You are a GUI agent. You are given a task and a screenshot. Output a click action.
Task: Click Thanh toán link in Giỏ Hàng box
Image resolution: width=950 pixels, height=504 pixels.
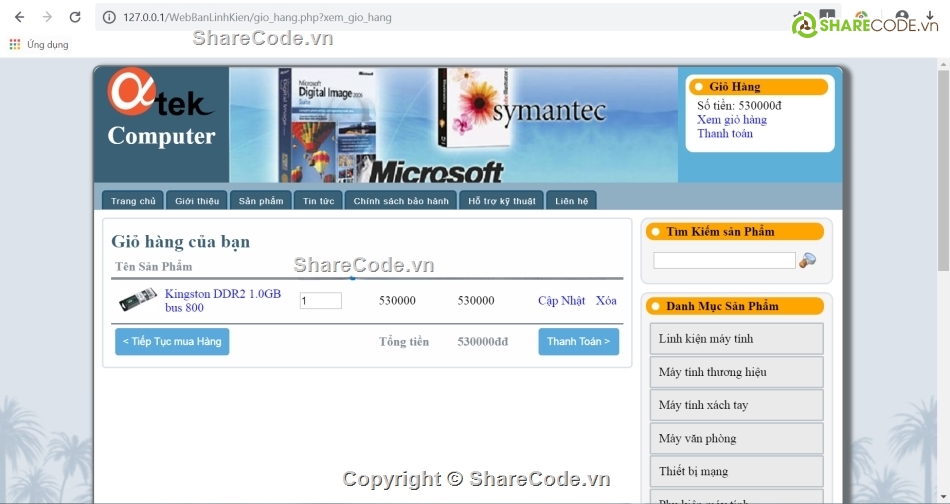point(725,133)
